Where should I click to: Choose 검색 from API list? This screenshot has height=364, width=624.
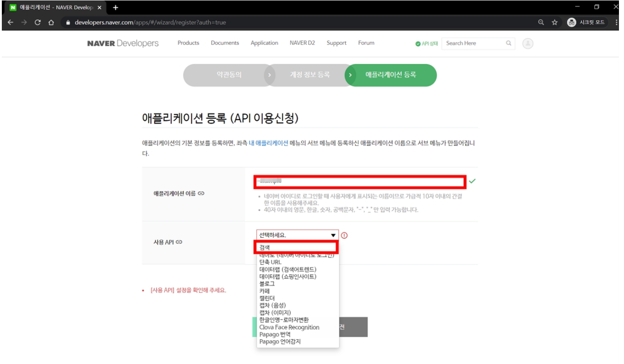(x=296, y=247)
